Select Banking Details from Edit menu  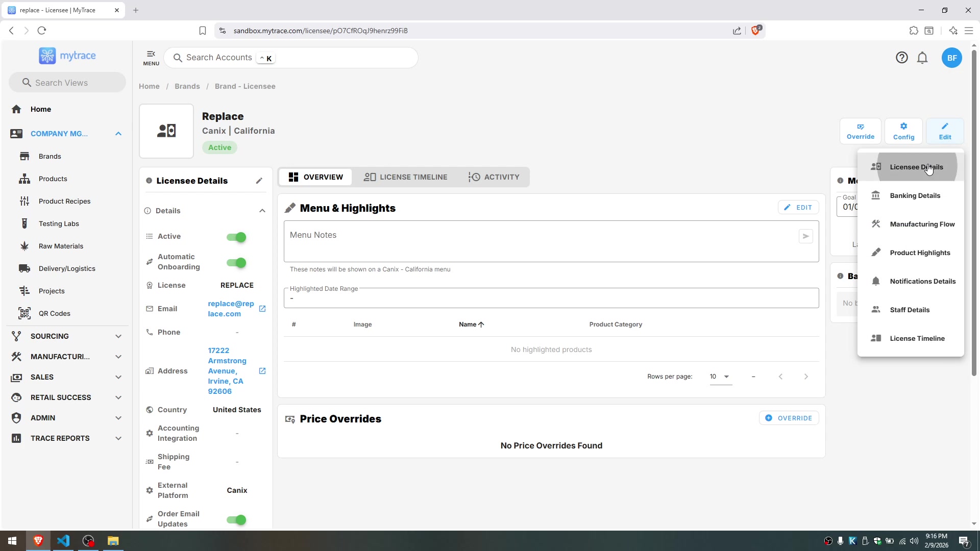pos(915,195)
